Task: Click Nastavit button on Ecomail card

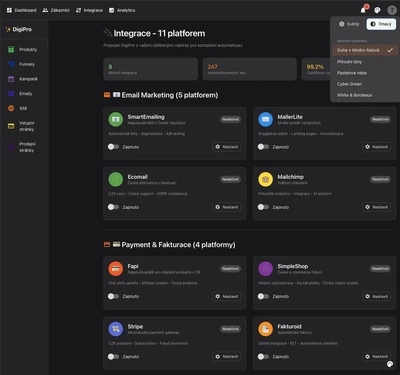Action: [x=227, y=207]
